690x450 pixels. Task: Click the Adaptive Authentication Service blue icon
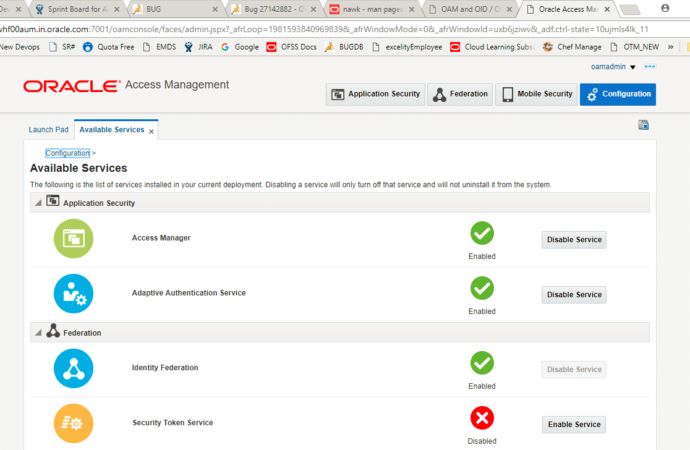(73, 293)
